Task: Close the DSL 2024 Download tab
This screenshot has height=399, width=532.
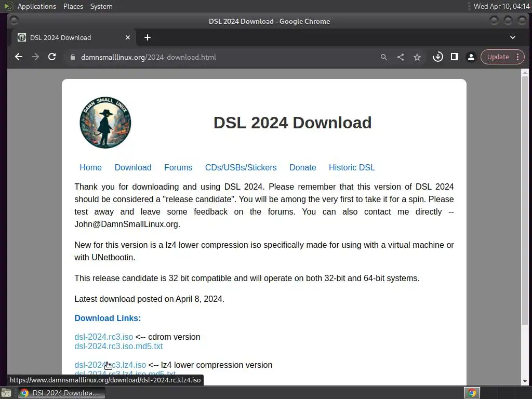Action: click(128, 37)
